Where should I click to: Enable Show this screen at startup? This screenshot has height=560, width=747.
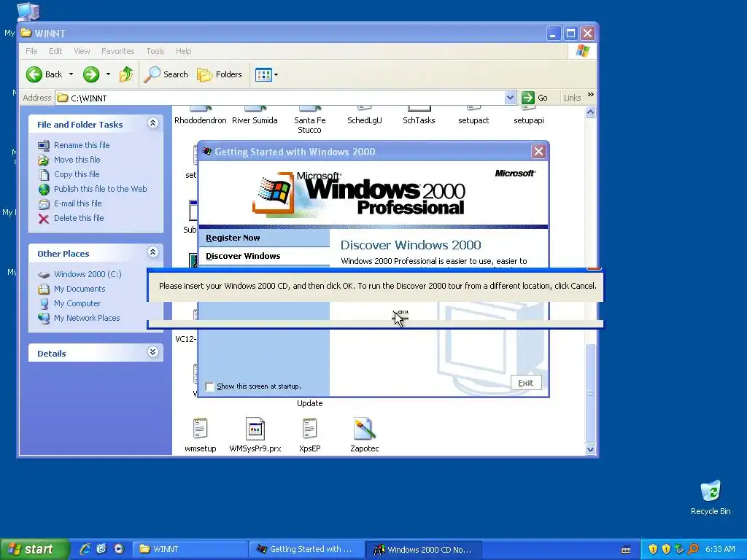click(x=209, y=386)
